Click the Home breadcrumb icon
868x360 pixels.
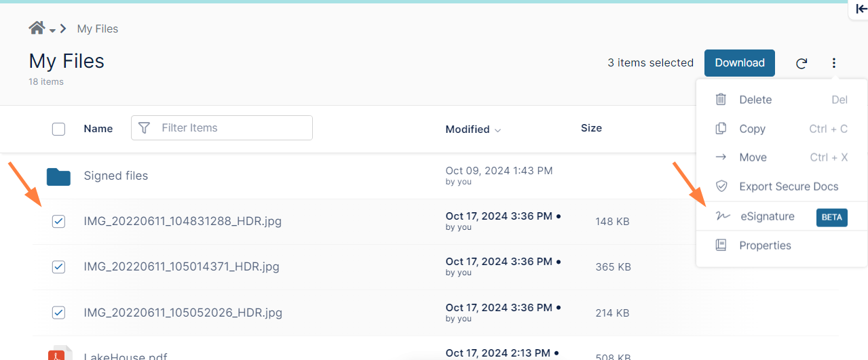coord(37,28)
